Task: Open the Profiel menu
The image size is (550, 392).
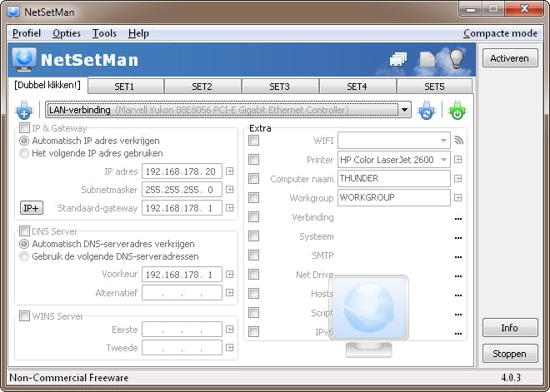Action: tap(27, 33)
